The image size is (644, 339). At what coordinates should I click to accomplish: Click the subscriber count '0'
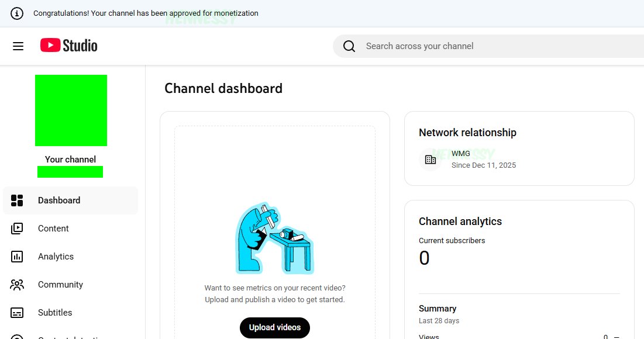click(x=424, y=258)
